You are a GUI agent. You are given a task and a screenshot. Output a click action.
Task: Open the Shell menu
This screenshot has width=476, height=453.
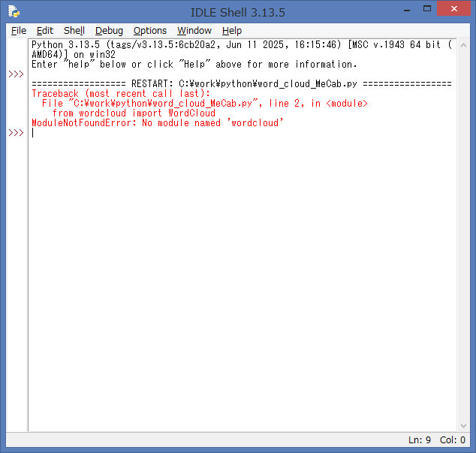click(x=74, y=31)
